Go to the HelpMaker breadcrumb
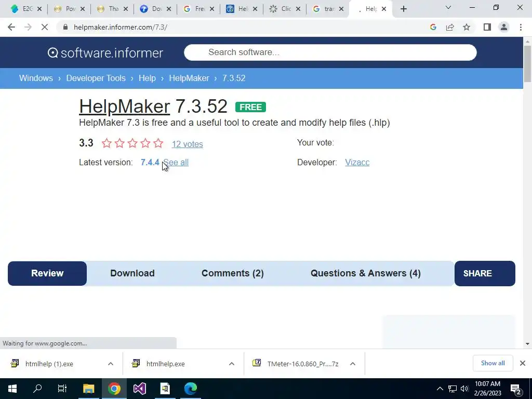This screenshot has height=399, width=532. coord(189,78)
